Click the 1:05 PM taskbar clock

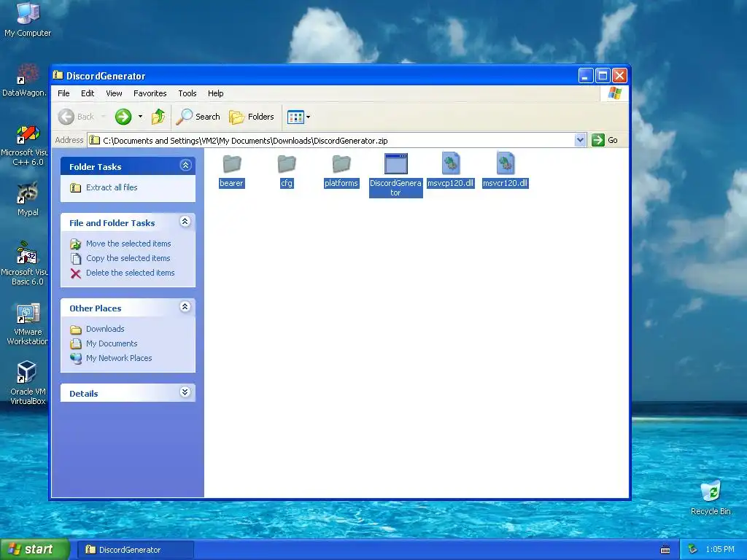click(x=720, y=550)
